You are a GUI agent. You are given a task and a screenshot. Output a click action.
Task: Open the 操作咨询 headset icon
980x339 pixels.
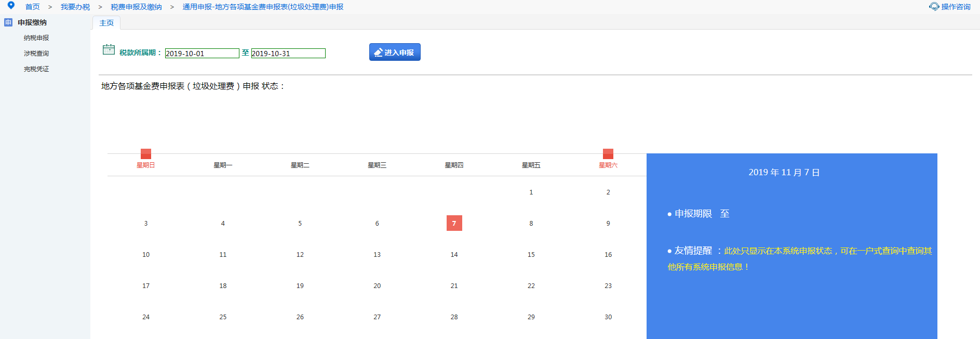point(934,7)
